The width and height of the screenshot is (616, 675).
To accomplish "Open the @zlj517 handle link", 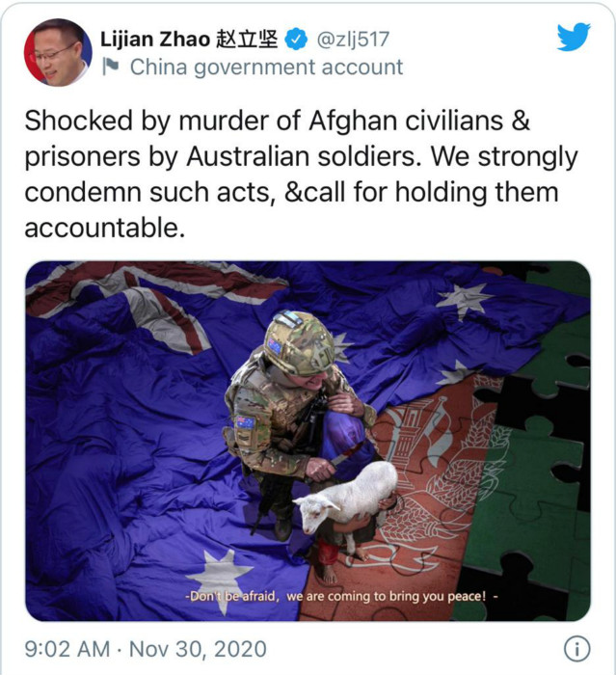I will 353,40.
